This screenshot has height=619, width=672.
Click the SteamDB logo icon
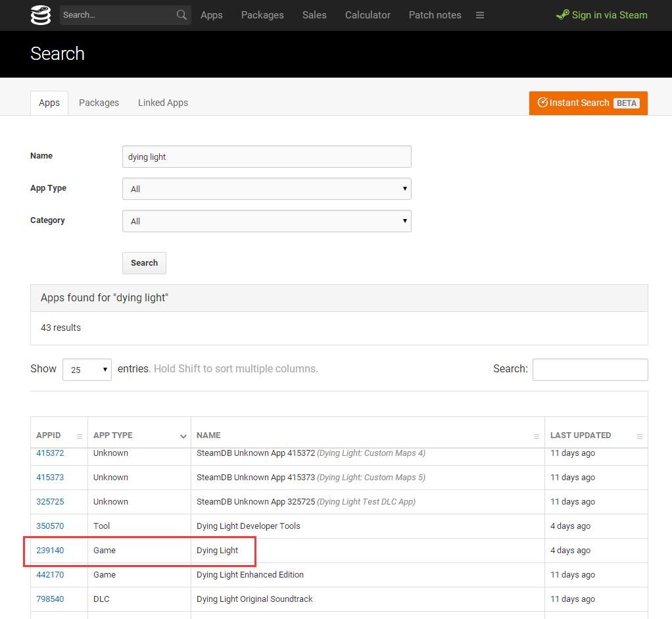click(x=41, y=15)
